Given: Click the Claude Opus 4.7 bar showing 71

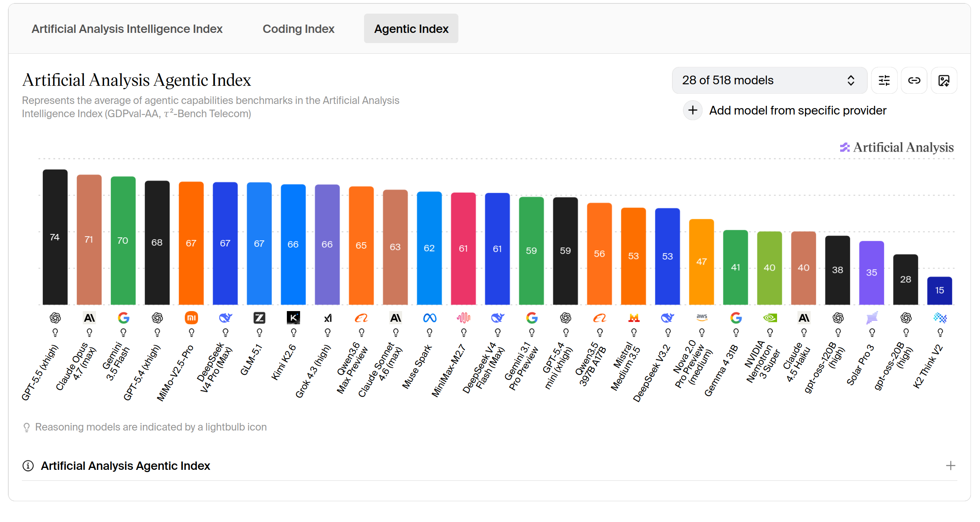Looking at the screenshot, I should tap(89, 240).
